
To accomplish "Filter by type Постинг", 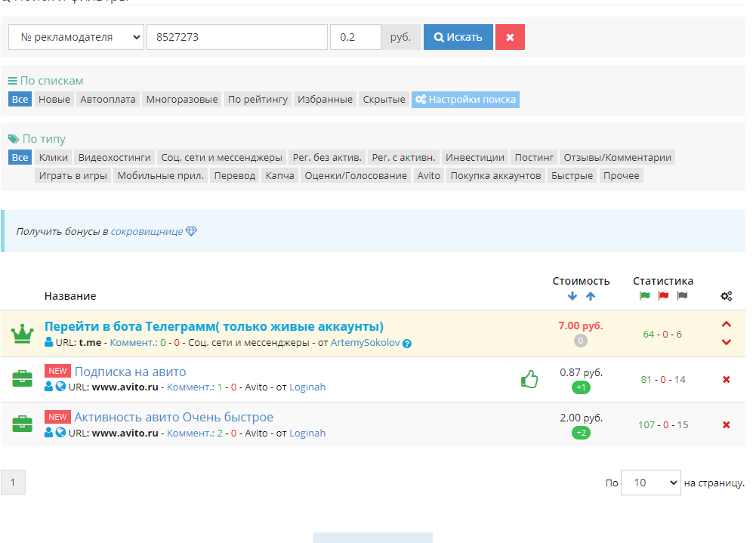I will pyautogui.click(x=534, y=157).
